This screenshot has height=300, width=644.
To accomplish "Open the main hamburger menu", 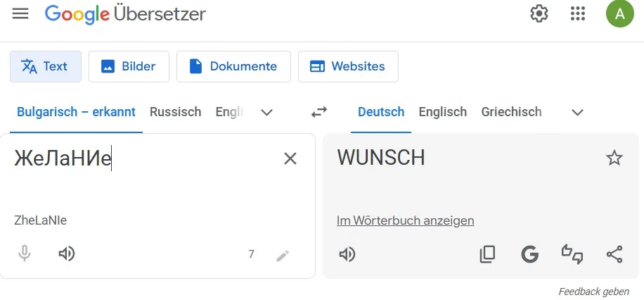I will [x=20, y=13].
